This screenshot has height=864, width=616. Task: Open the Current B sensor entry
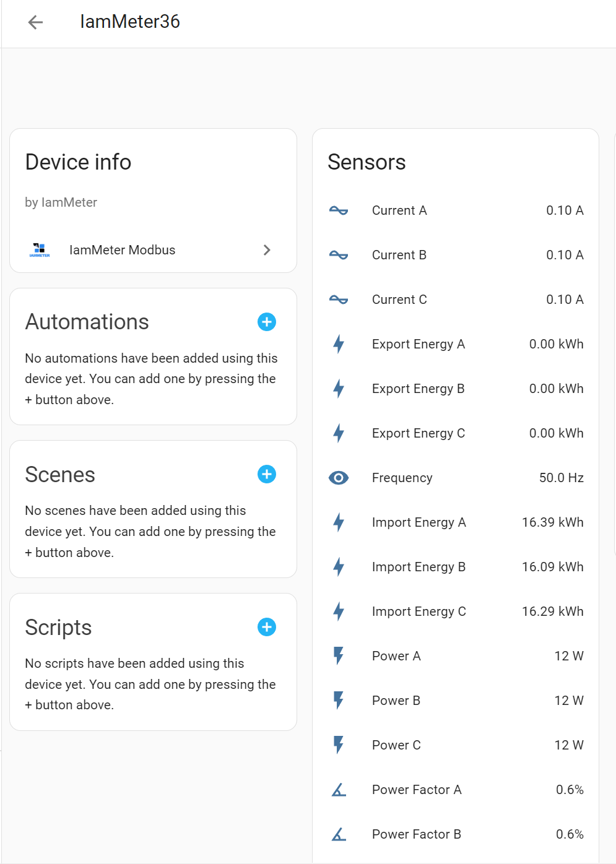click(456, 255)
